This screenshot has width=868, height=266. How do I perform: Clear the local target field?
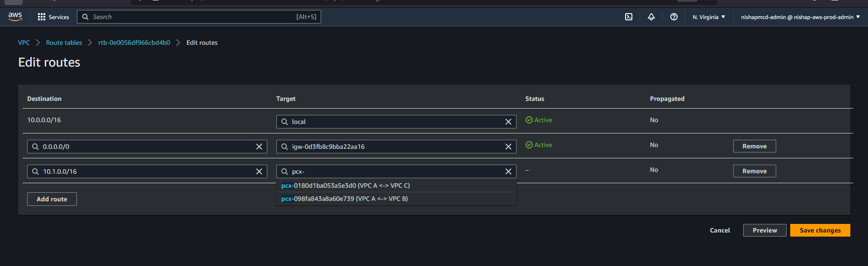(508, 122)
